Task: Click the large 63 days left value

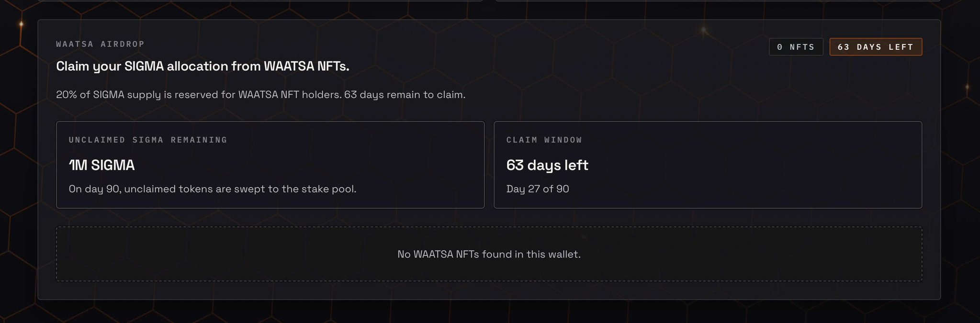Action: pyautogui.click(x=547, y=165)
